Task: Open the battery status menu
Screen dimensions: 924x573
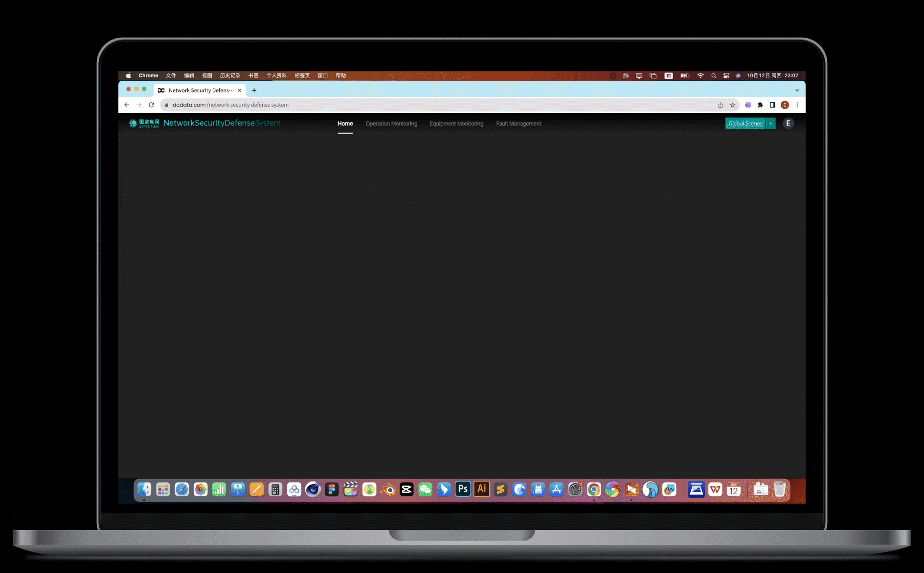Action: click(x=685, y=75)
